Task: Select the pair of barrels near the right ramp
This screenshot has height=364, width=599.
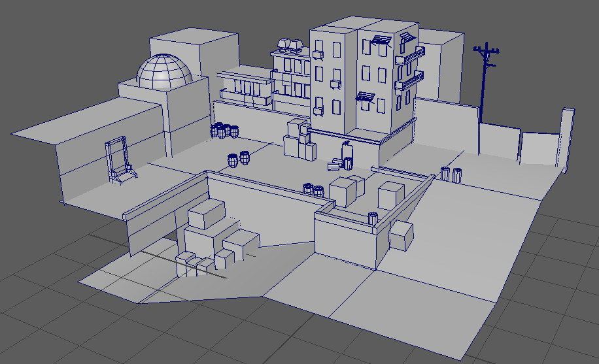Action: pyautogui.click(x=451, y=174)
